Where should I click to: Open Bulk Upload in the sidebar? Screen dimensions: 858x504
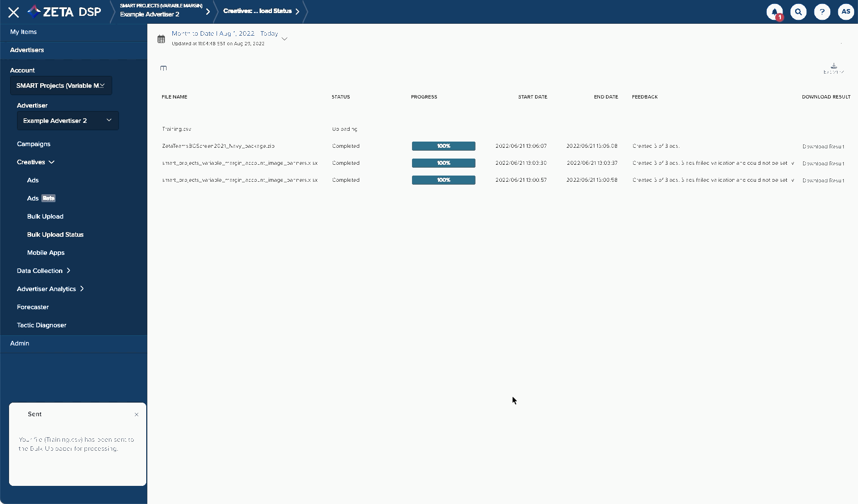pyautogui.click(x=45, y=216)
